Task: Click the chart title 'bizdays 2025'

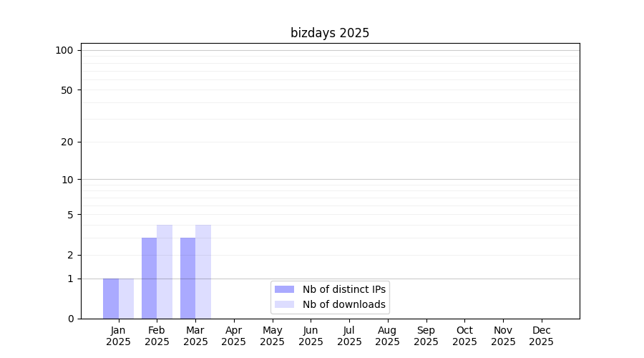Action: point(330,33)
